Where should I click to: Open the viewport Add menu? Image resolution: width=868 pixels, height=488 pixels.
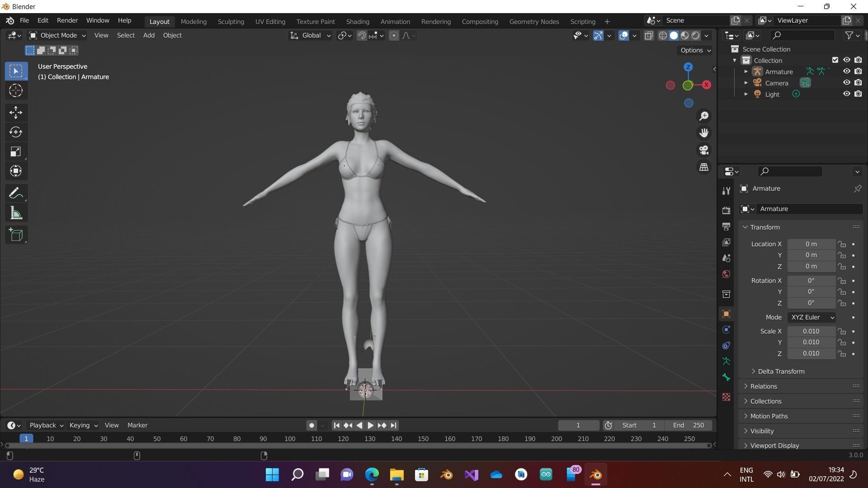point(149,36)
